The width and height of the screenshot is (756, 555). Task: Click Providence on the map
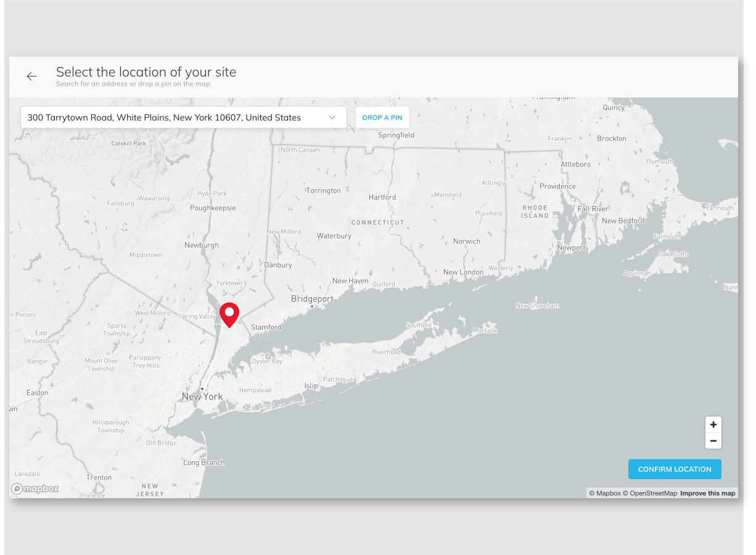coord(559,186)
